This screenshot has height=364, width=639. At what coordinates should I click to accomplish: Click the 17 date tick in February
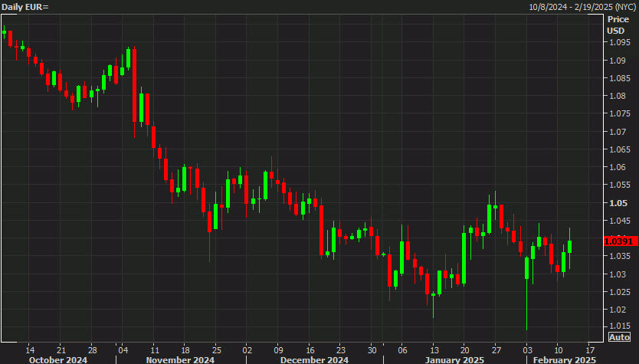click(590, 350)
